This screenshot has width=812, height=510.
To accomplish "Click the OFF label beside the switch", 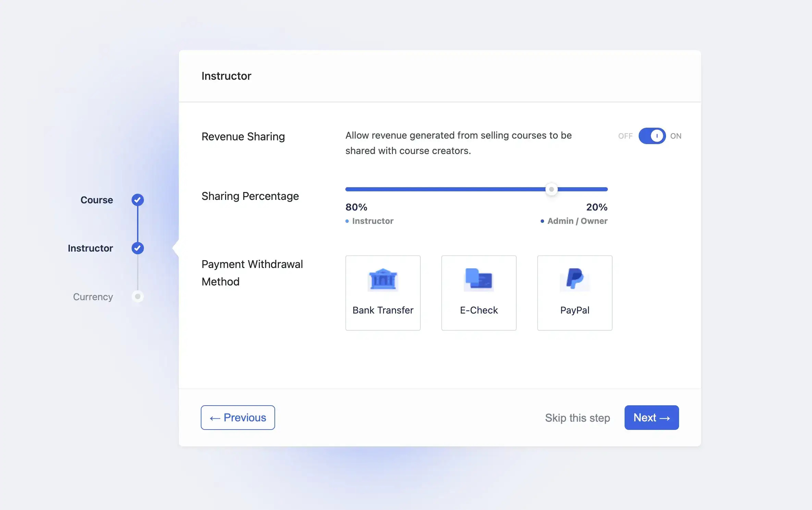I will point(625,136).
